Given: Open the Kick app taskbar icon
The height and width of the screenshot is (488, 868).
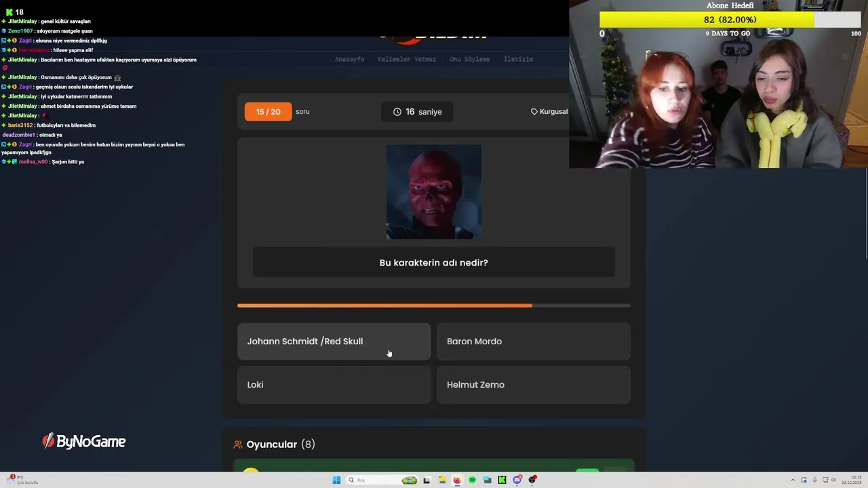Looking at the screenshot, I should 502,480.
